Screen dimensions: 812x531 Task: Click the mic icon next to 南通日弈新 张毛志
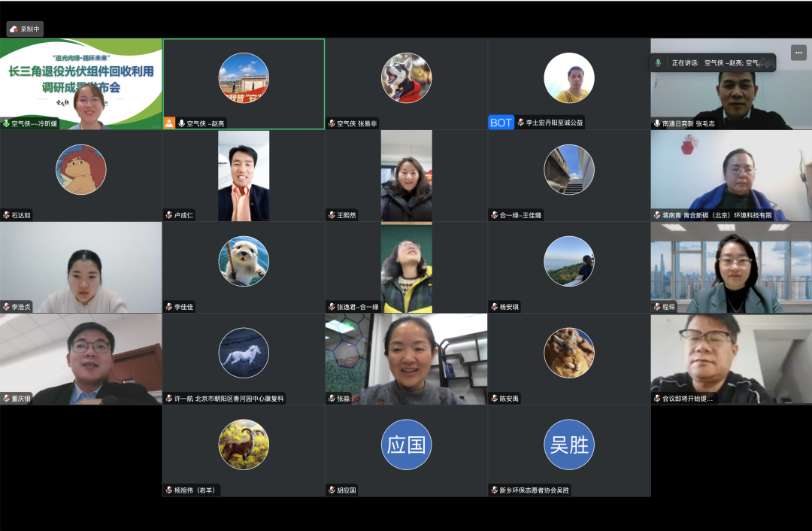click(x=657, y=123)
